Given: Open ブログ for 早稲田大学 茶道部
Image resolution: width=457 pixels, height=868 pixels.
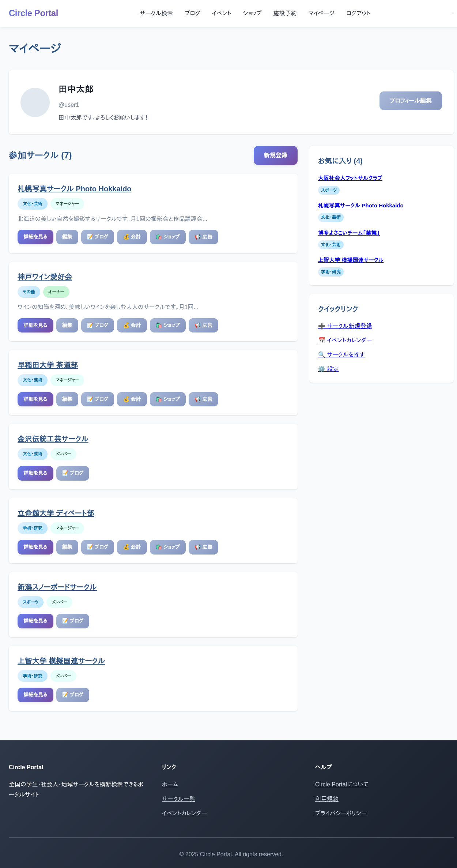Looking at the screenshot, I should [x=98, y=399].
